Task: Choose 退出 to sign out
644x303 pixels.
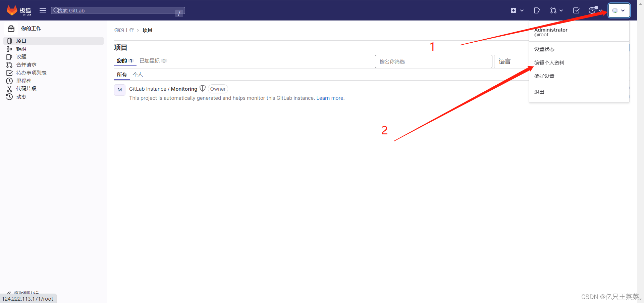Action: point(579,92)
